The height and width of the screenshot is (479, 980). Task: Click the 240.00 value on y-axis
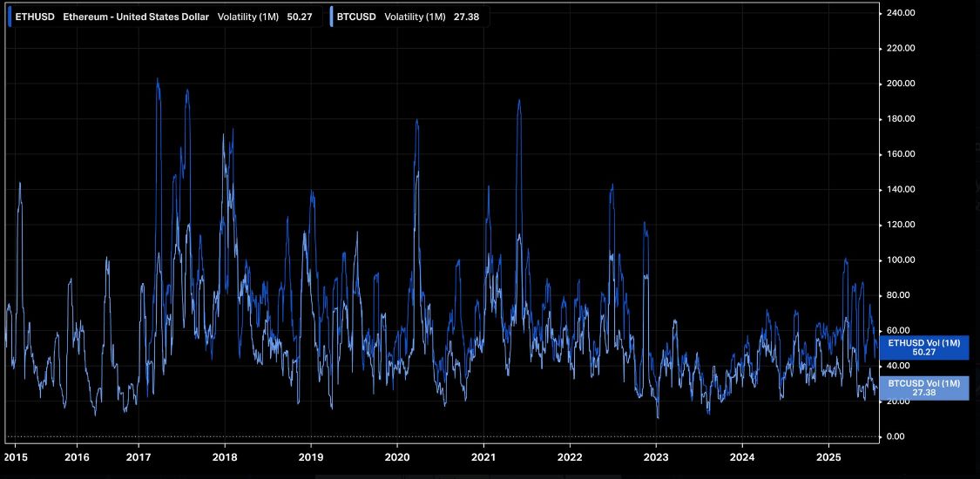901,12
